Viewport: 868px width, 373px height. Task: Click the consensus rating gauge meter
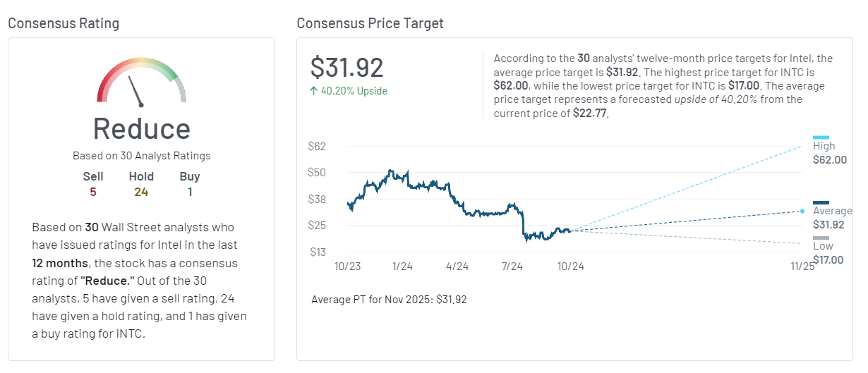click(141, 80)
